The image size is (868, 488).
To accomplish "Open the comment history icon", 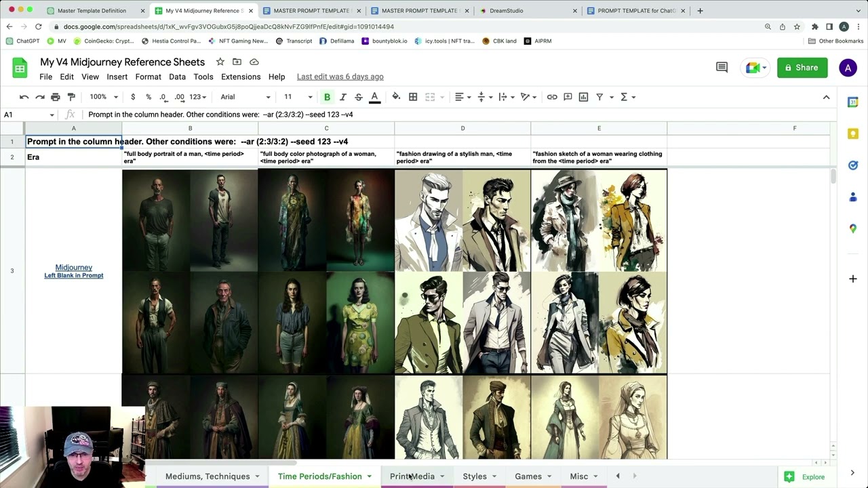I will (x=722, y=67).
